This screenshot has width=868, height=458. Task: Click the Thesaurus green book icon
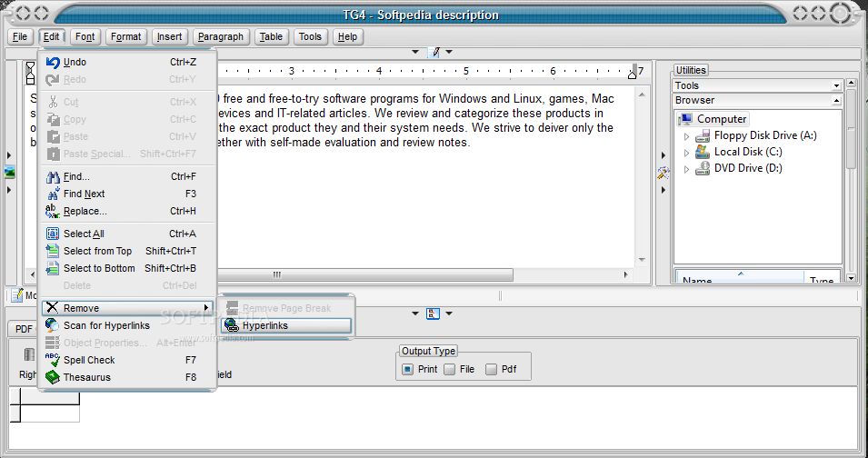[53, 377]
